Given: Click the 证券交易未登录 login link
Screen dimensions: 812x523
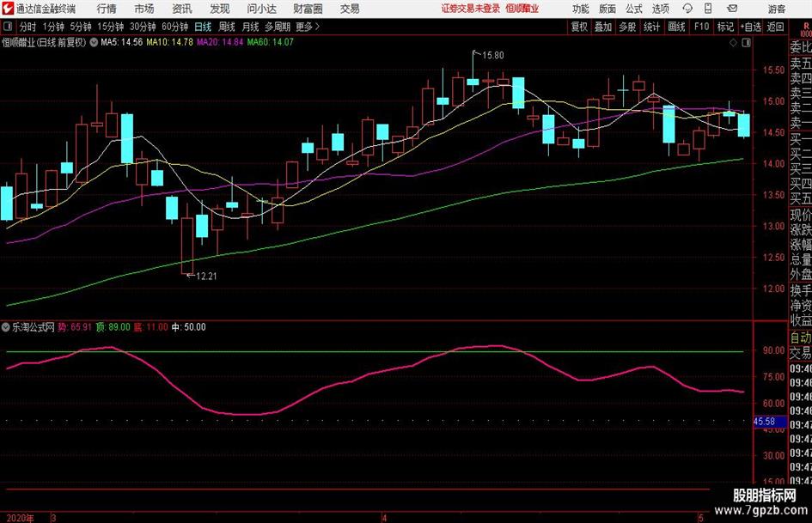Looking at the screenshot, I should click(x=471, y=9).
